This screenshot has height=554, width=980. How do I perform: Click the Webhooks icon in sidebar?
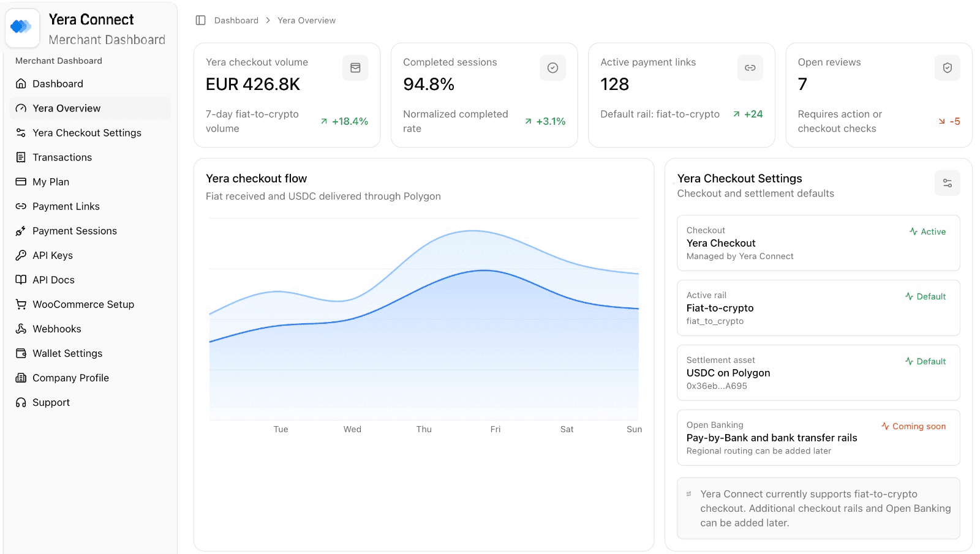21,329
